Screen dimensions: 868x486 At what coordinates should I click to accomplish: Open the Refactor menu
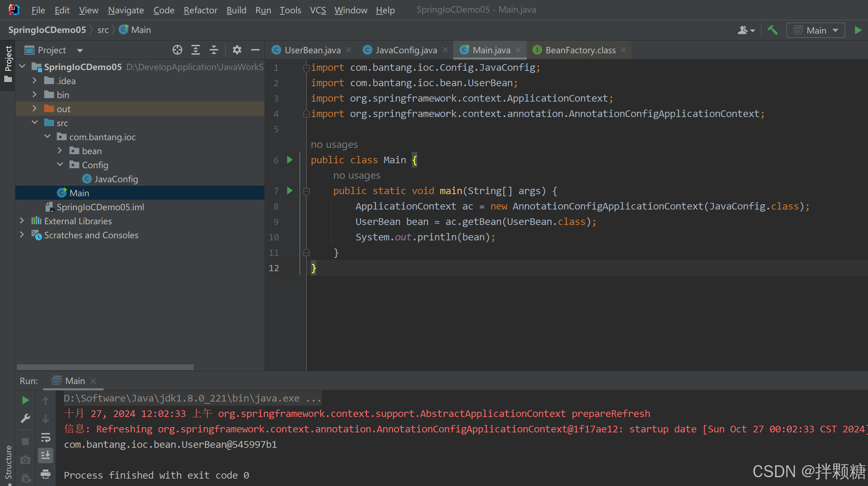tap(200, 10)
